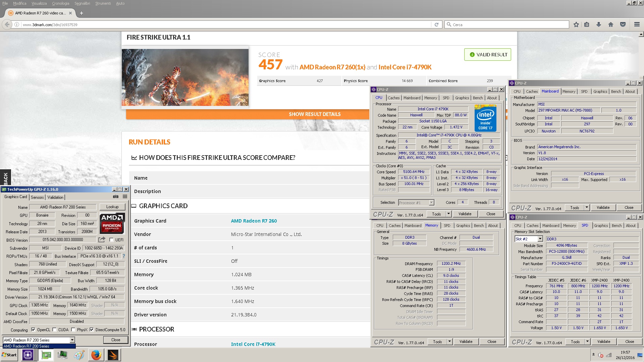Open Tools dropdown arrow in CPU-Z Memory window
Viewport: 644px width, 362px height.
(449, 342)
